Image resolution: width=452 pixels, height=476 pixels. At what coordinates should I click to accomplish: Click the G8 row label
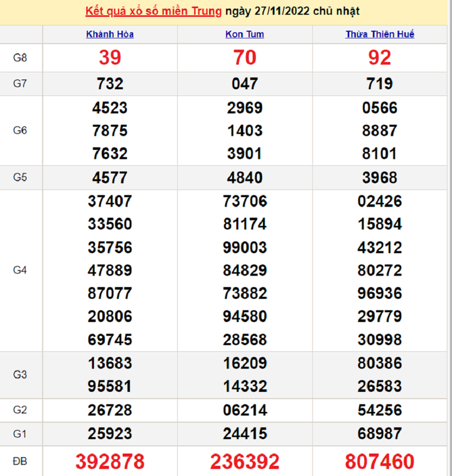point(20,58)
